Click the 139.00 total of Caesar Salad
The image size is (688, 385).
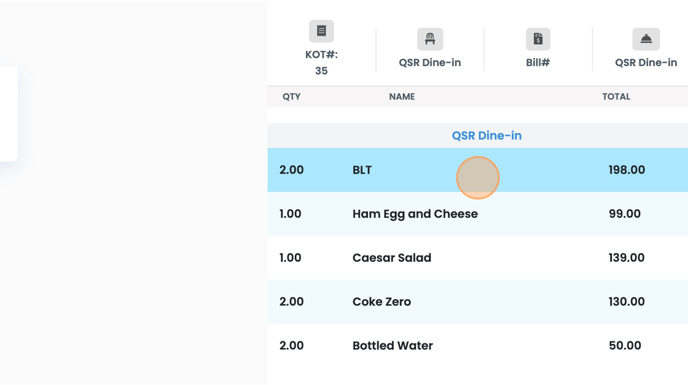(626, 258)
